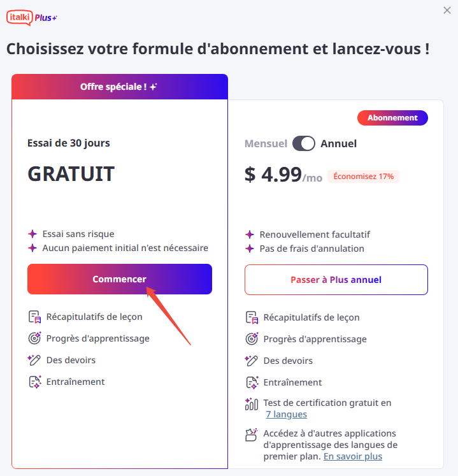Toggle the Mensuel/Annuel billing switch
This screenshot has width=458, height=476.
pyautogui.click(x=303, y=143)
